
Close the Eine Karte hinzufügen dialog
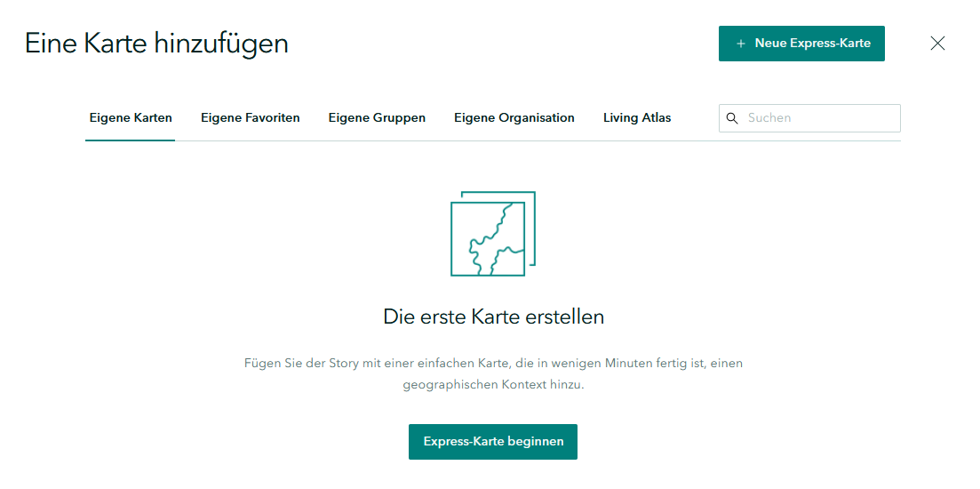937,44
